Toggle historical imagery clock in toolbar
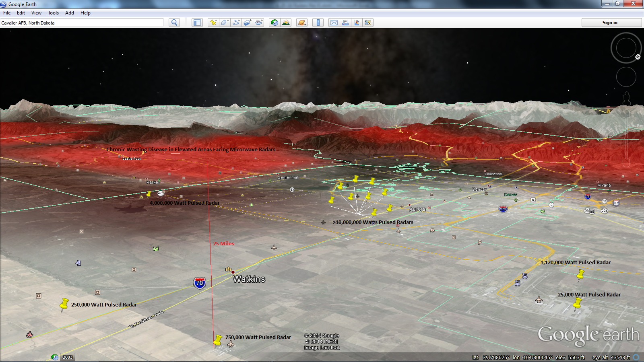 click(x=274, y=23)
